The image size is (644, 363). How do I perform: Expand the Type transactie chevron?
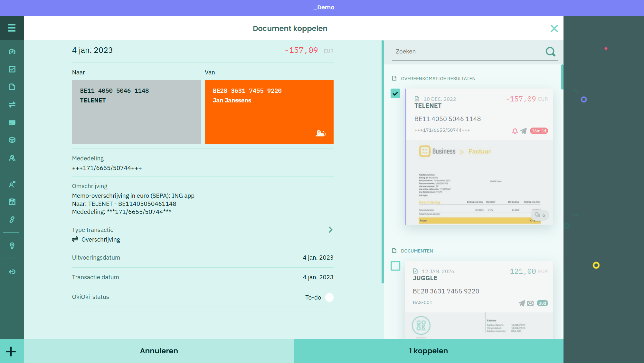[330, 230]
